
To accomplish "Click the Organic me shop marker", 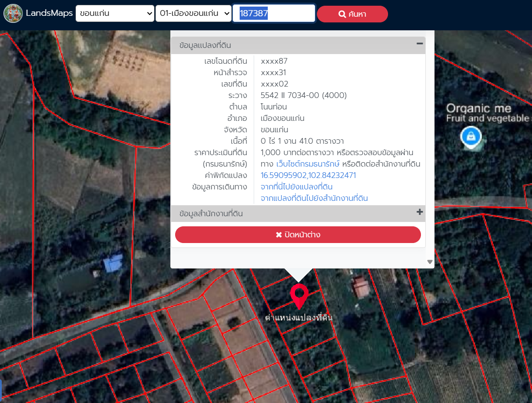I will coord(471,137).
